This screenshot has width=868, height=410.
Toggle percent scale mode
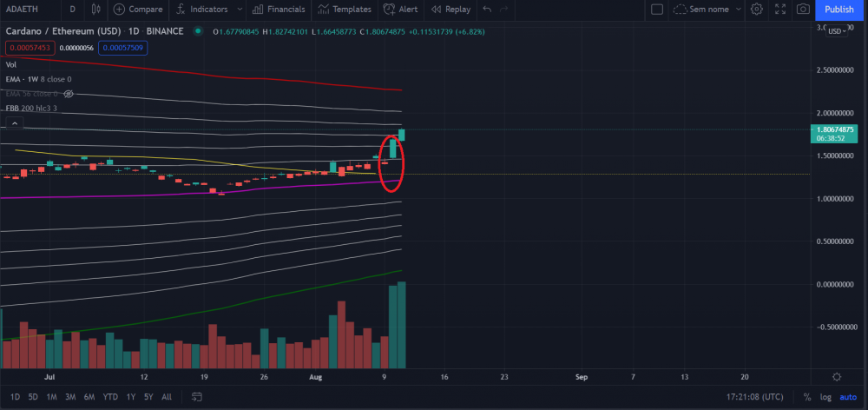pos(807,397)
